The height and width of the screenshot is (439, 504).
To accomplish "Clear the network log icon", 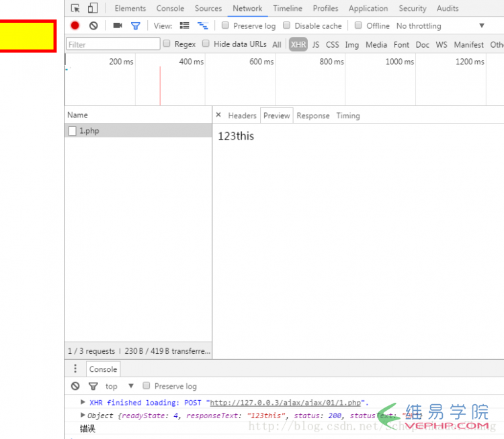I will 93,26.
